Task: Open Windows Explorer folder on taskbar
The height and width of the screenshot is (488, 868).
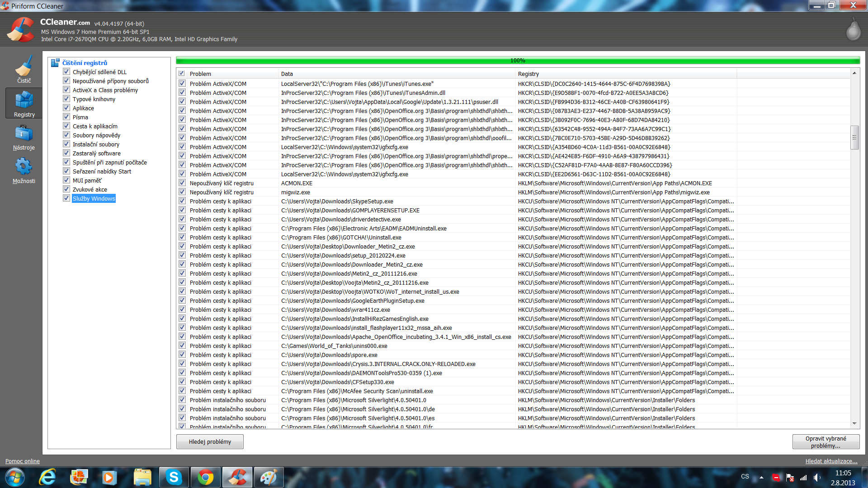Action: coord(142,477)
